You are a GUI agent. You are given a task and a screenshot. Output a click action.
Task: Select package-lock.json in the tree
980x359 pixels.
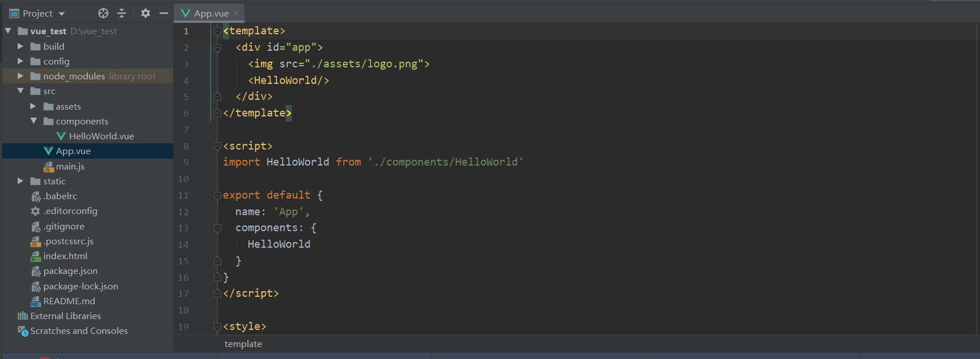click(81, 286)
